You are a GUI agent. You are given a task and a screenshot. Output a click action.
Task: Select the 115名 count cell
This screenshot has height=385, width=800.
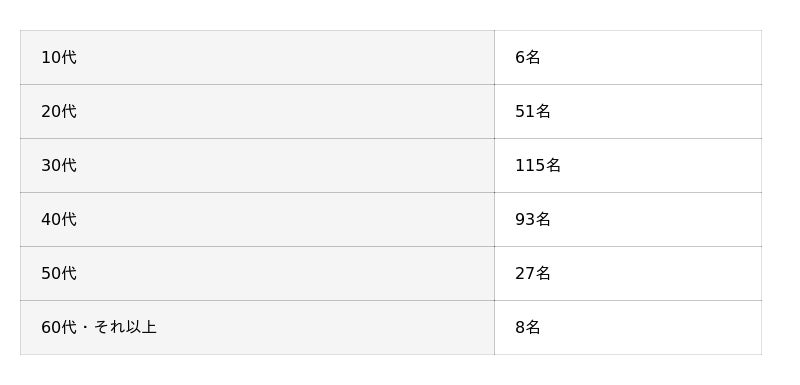tap(628, 166)
